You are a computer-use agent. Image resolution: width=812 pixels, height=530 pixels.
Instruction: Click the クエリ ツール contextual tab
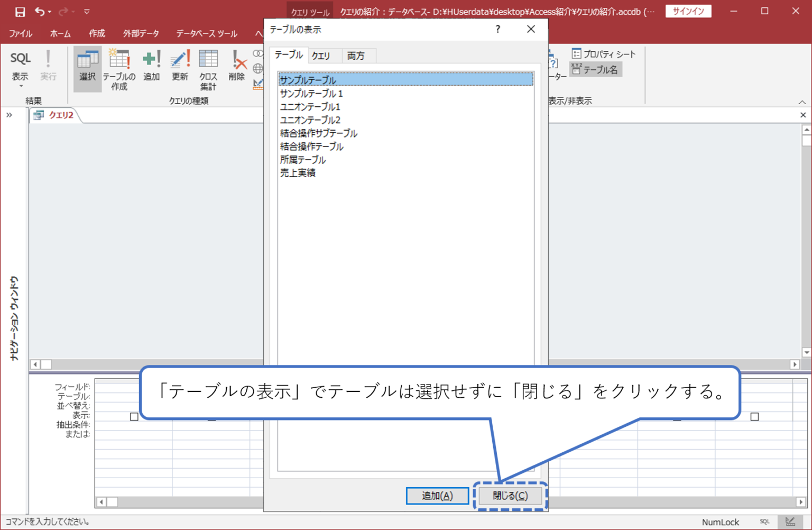[x=310, y=12]
